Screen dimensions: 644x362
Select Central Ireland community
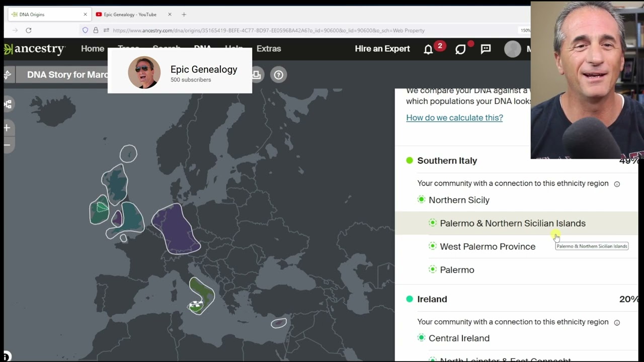[x=459, y=338]
